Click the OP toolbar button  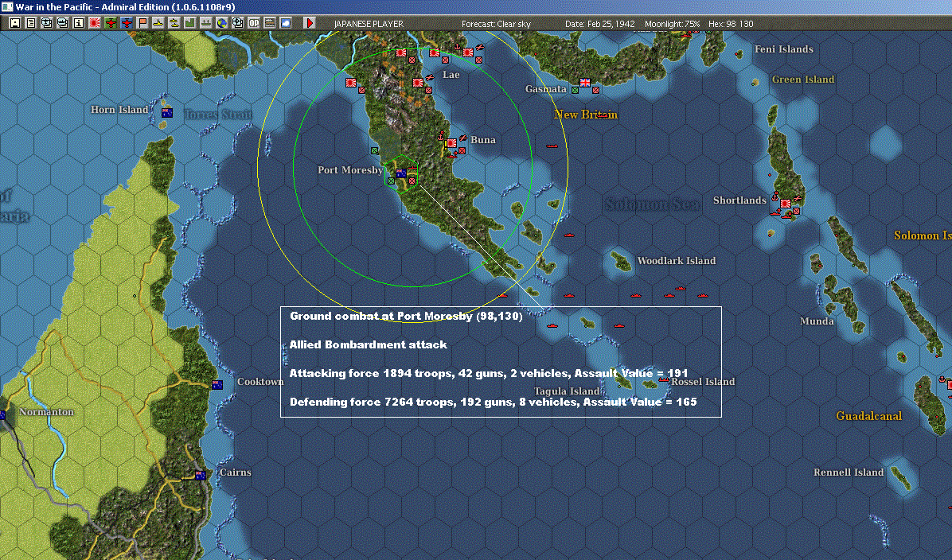tap(254, 23)
